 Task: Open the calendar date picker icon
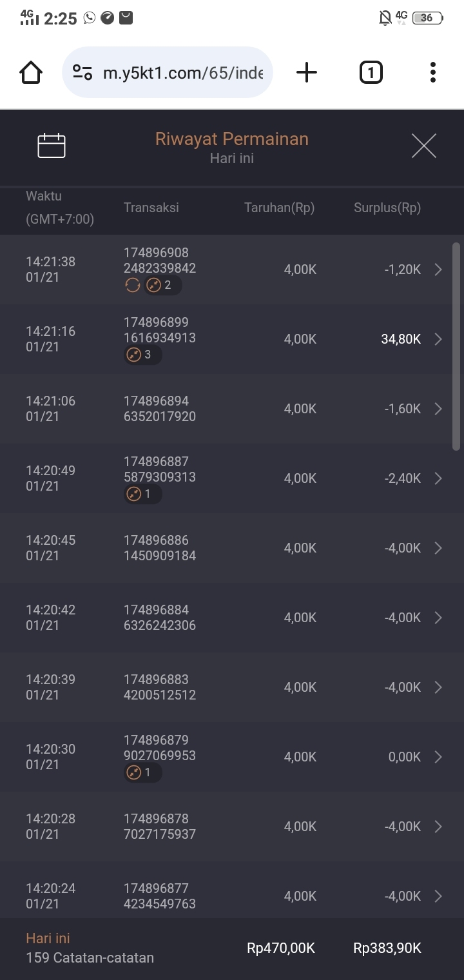coord(52,146)
